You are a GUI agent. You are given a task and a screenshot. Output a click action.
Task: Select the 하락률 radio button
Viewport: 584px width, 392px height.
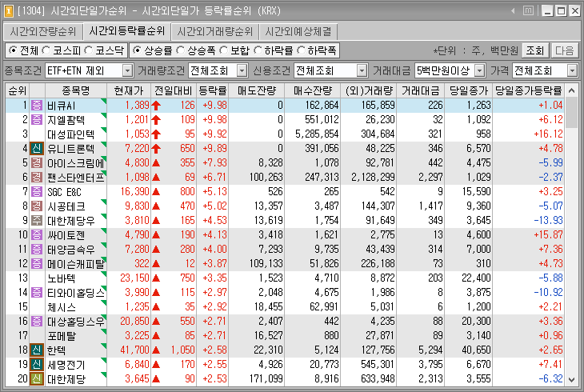258,50
